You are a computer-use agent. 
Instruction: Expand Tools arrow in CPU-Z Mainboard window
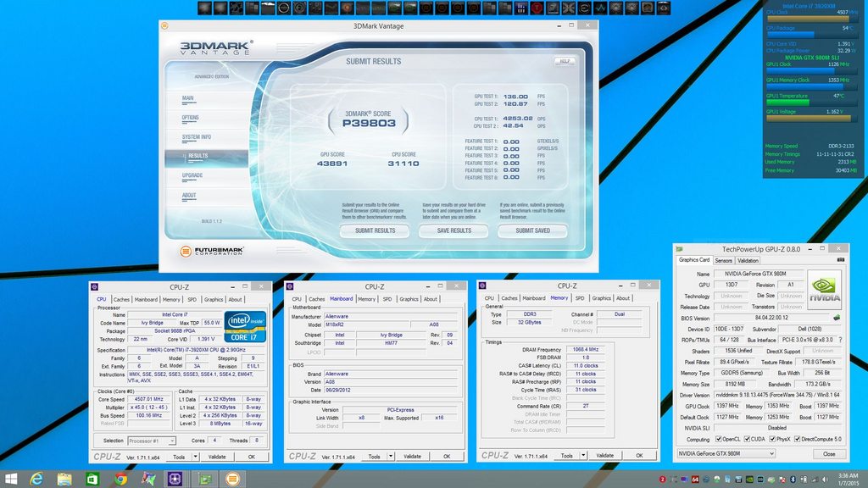coord(391,457)
